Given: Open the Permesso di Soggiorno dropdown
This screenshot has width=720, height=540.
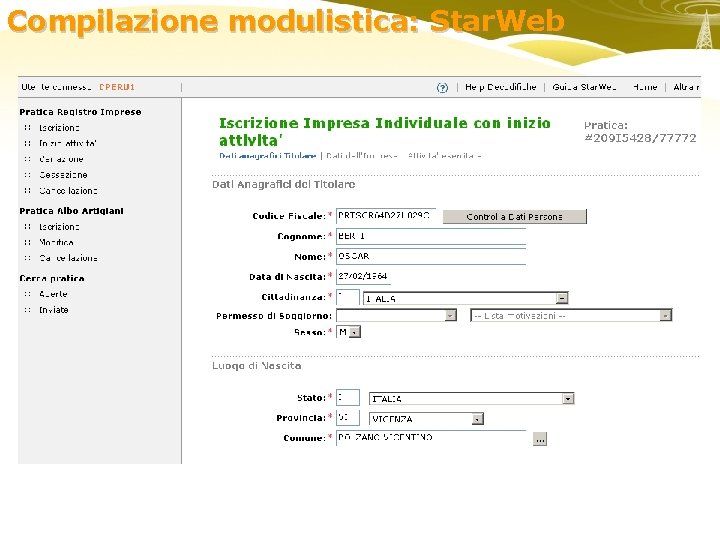Looking at the screenshot, I should (x=396, y=315).
